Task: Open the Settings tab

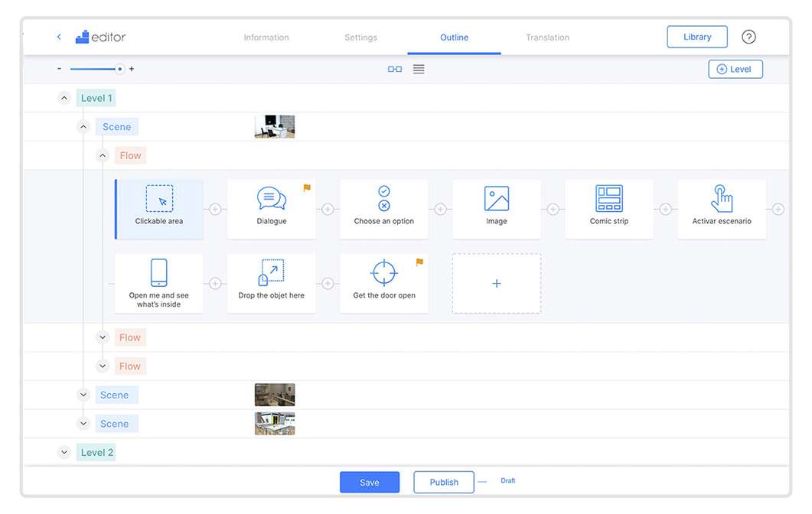Action: [x=361, y=37]
